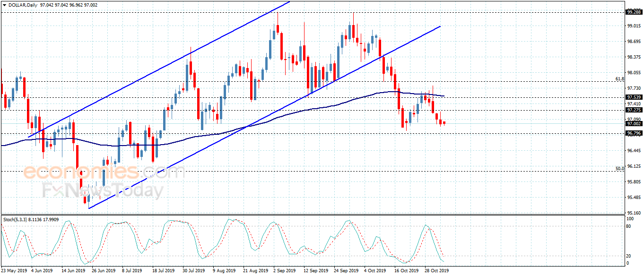Select the DOLLAR,Daily chart title
This screenshot has height=276, width=644.
[x=22, y=4]
